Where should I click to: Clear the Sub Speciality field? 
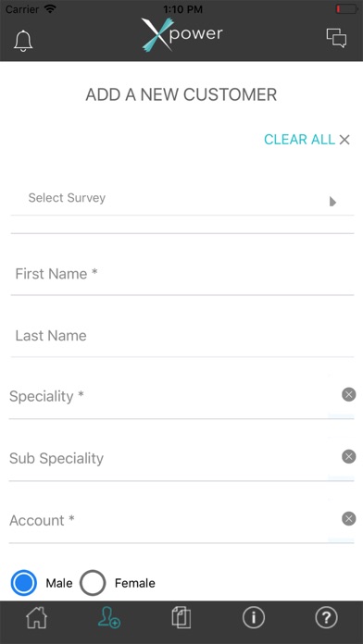348,457
